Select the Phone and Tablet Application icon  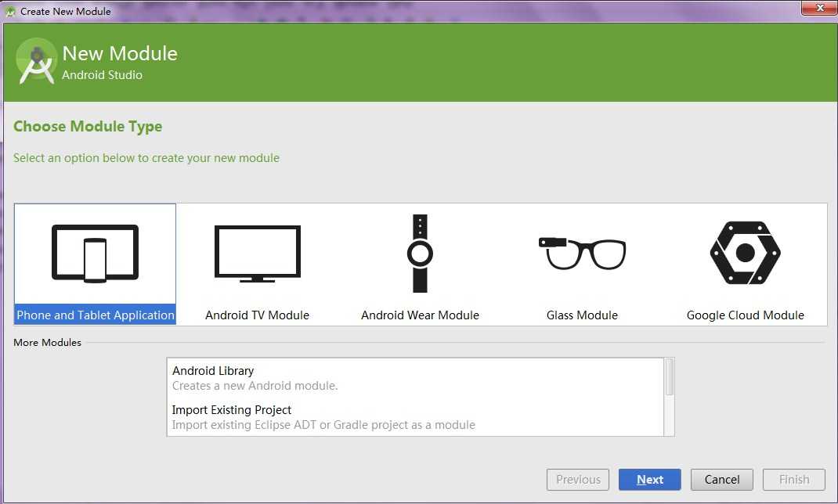pyautogui.click(x=95, y=254)
